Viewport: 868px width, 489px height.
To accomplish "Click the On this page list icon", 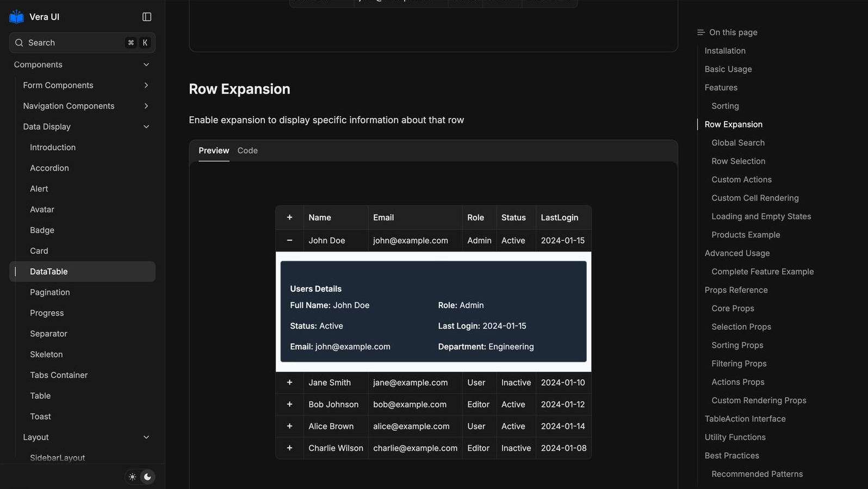I will point(701,33).
